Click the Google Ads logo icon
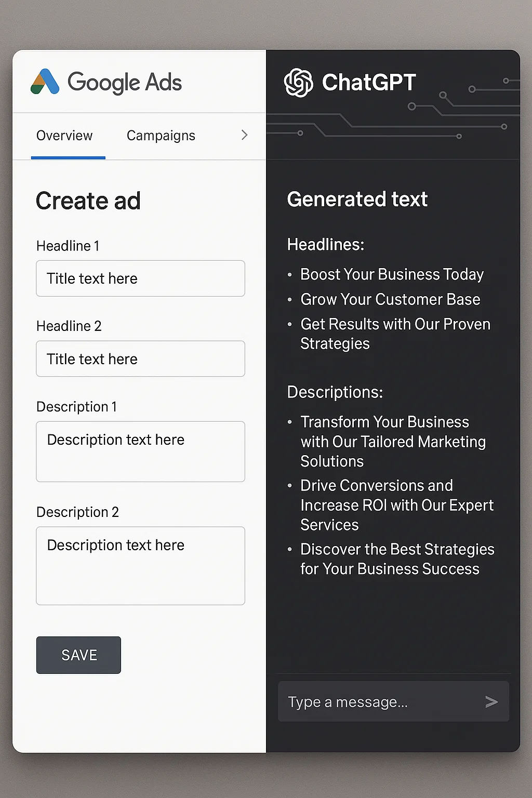Image resolution: width=532 pixels, height=798 pixels. tap(45, 82)
